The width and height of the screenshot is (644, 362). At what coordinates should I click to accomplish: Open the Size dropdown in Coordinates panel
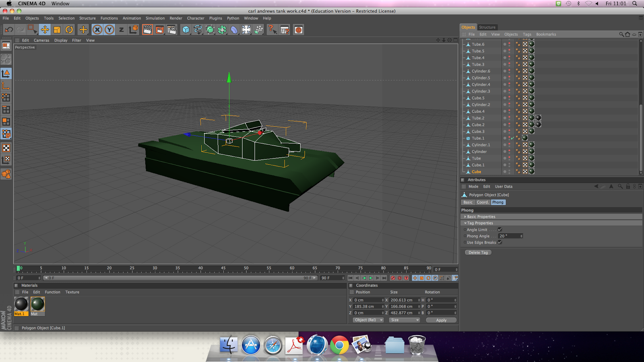point(404,320)
